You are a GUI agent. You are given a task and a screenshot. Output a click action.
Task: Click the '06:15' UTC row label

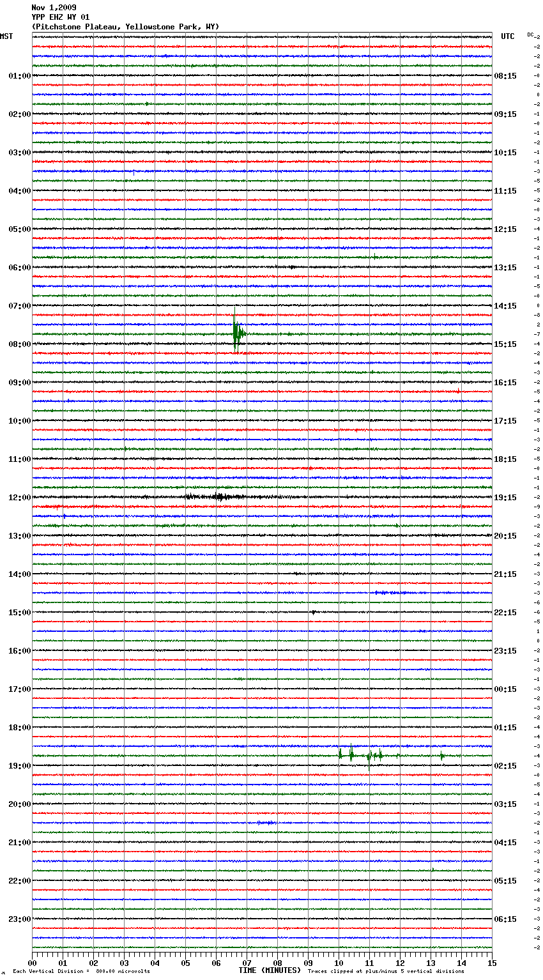tap(505, 919)
